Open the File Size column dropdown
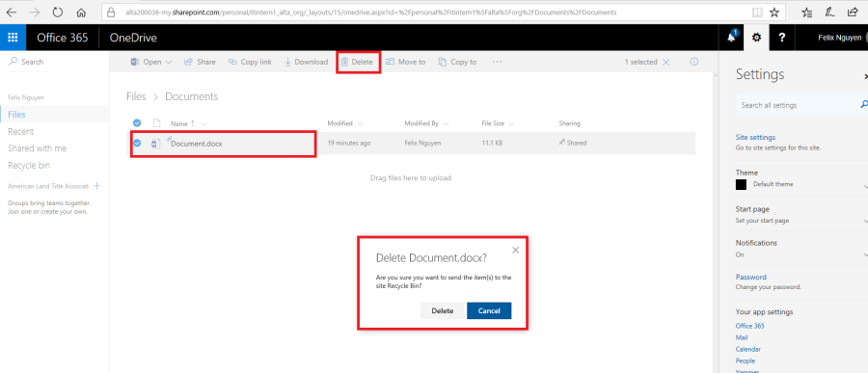Screen dimensions: 868x373 click(x=511, y=123)
